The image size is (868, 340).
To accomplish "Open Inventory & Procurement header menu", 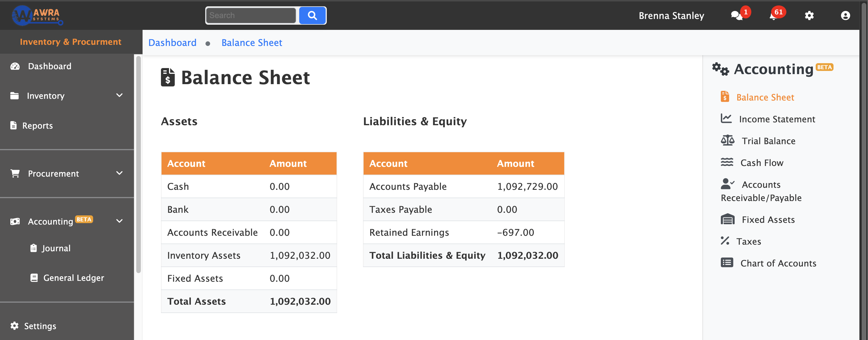I will pos(70,41).
